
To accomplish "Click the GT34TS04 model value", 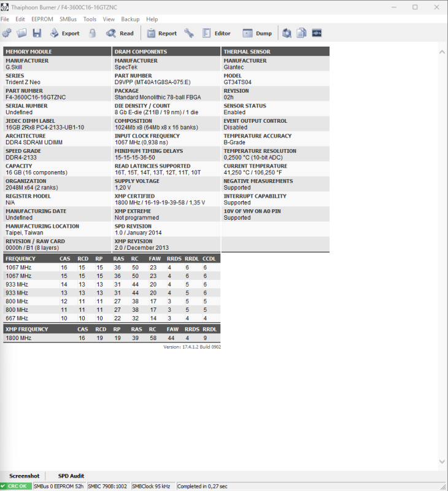I will [x=238, y=82].
